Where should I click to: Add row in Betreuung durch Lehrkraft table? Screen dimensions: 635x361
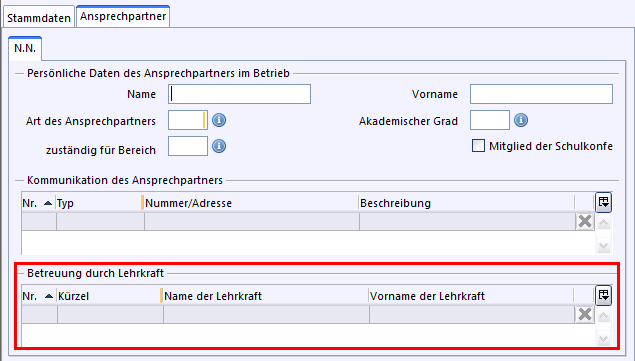pyautogui.click(x=603, y=295)
